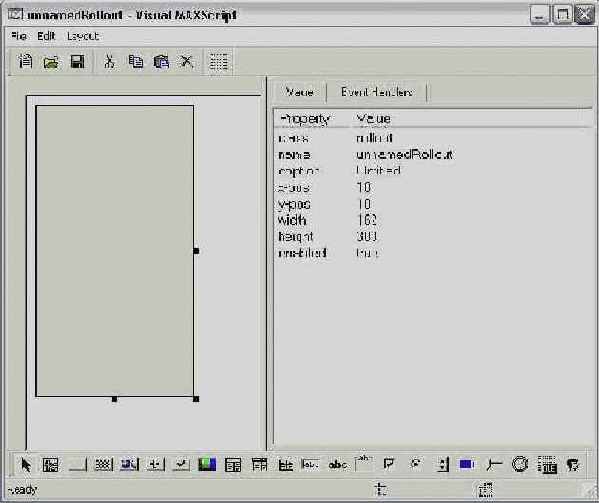This screenshot has height=503, width=599.
Task: Select the width property row
Action: coord(433,220)
